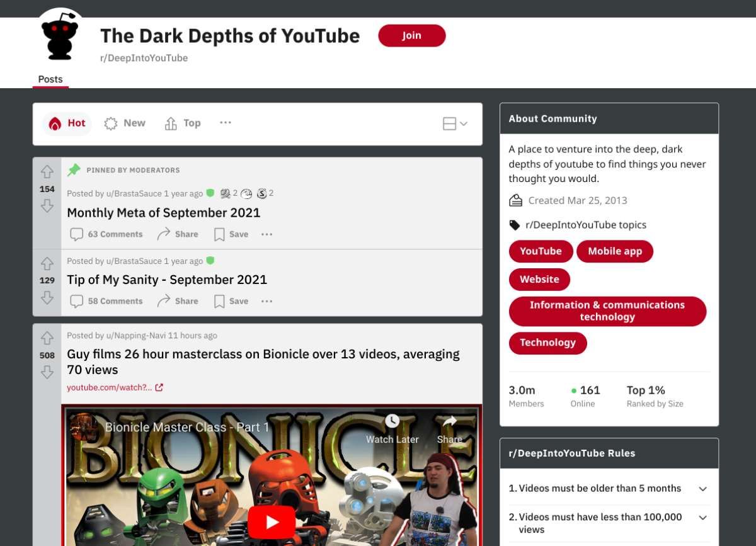Viewport: 756px width, 546px height.
Task: Click the external link icon beside youtube.com link
Action: [159, 387]
